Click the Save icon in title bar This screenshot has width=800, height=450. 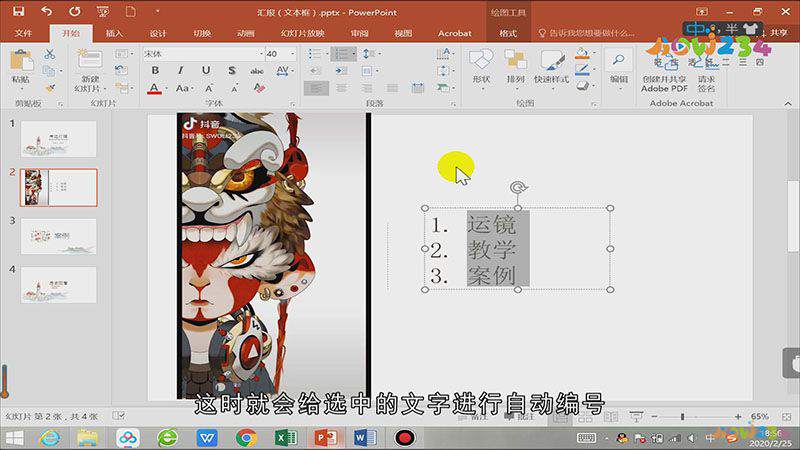pyautogui.click(x=19, y=11)
